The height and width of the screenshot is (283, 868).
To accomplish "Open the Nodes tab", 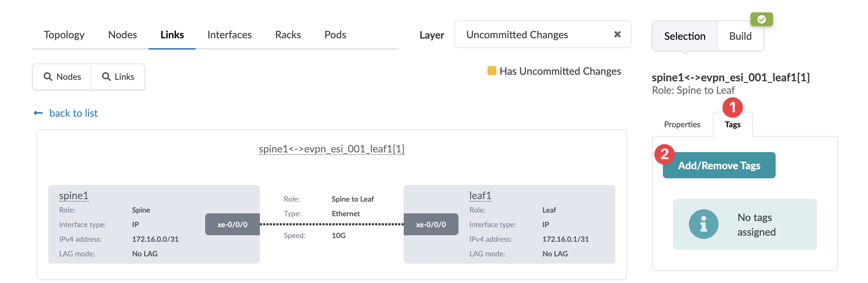I will click(122, 35).
